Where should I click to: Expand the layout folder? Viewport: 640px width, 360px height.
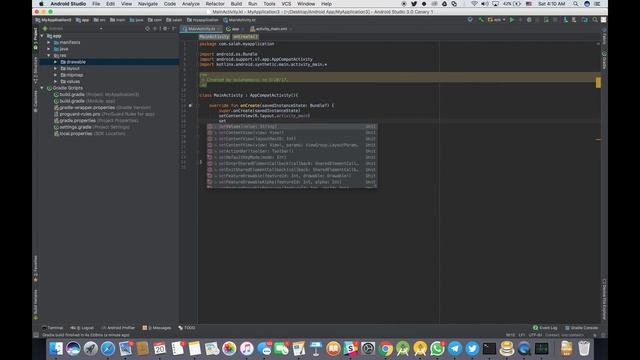(x=56, y=69)
